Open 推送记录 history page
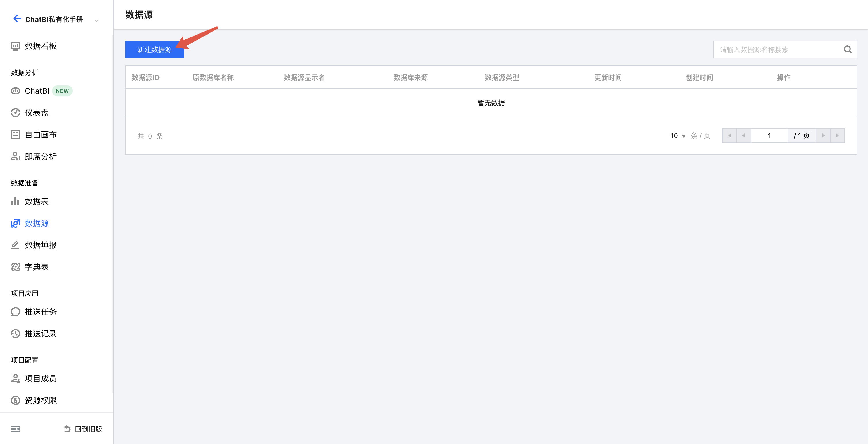The height and width of the screenshot is (444, 868). (41, 334)
